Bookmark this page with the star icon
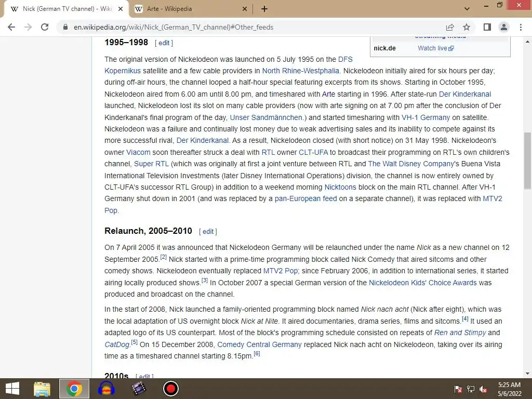The image size is (532, 399). click(467, 27)
